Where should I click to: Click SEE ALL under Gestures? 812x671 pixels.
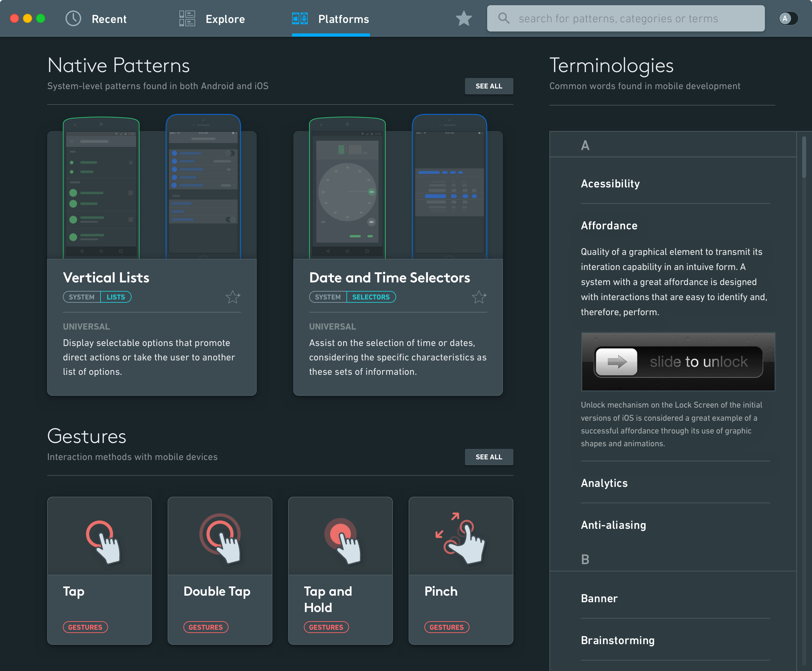pos(488,457)
